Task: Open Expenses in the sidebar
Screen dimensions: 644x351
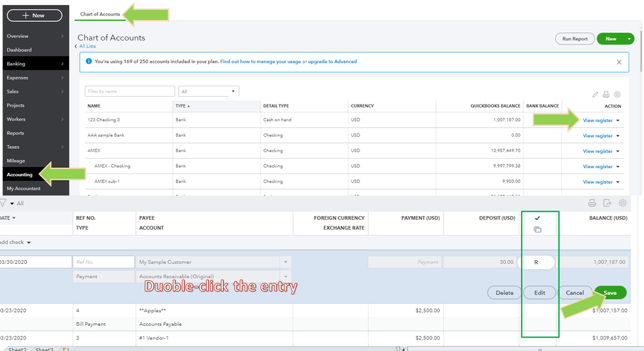Action: 35,77
